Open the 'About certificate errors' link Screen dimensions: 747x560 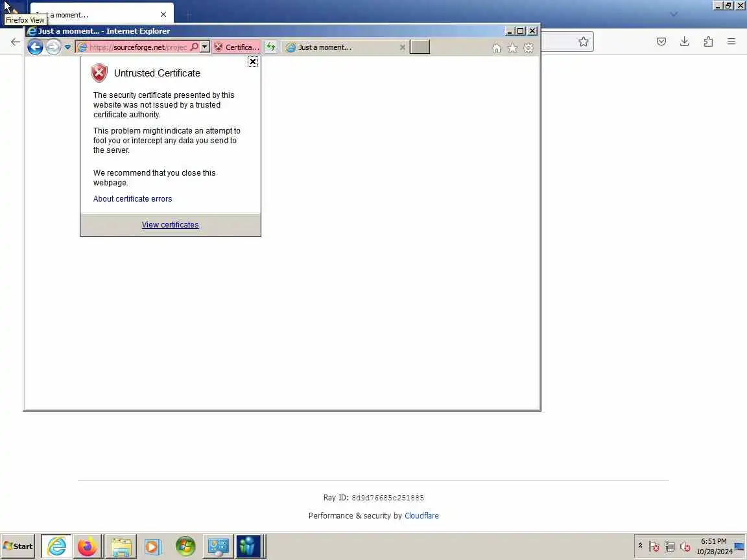click(x=132, y=199)
